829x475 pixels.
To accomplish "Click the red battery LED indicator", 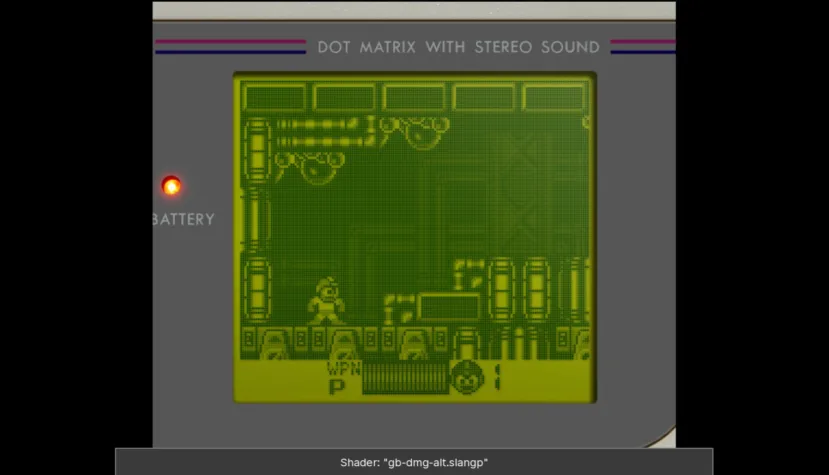I will (x=171, y=186).
